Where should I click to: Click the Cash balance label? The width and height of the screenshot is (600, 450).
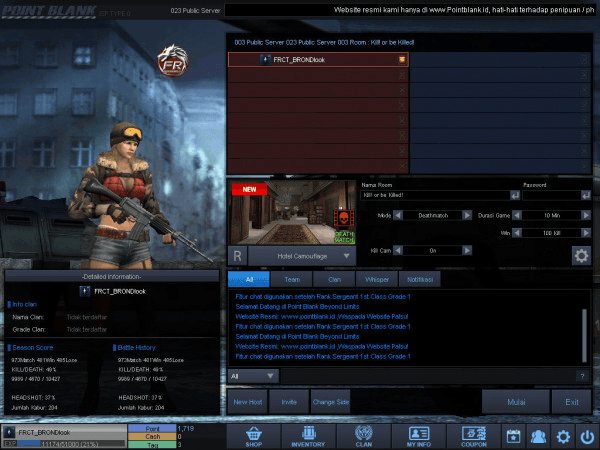pos(152,436)
